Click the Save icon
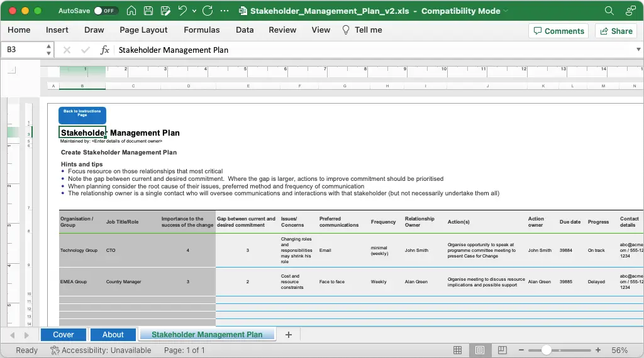 [148, 11]
